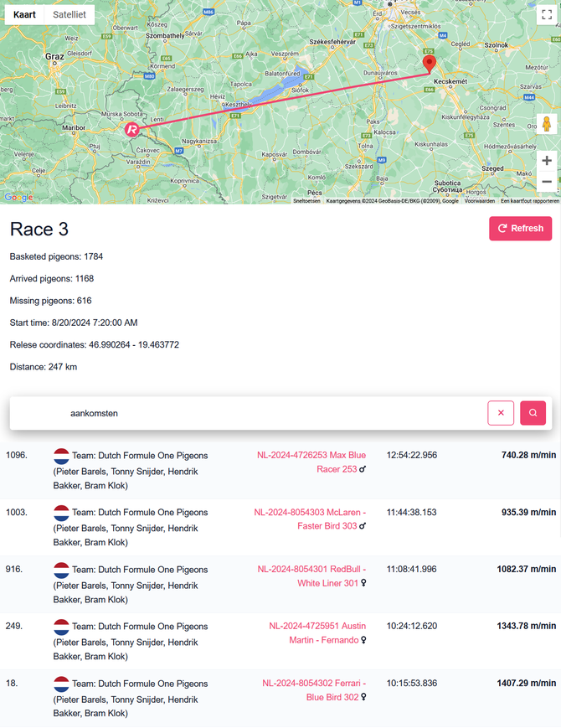
Task: Click the red release point marker
Action: 430,64
